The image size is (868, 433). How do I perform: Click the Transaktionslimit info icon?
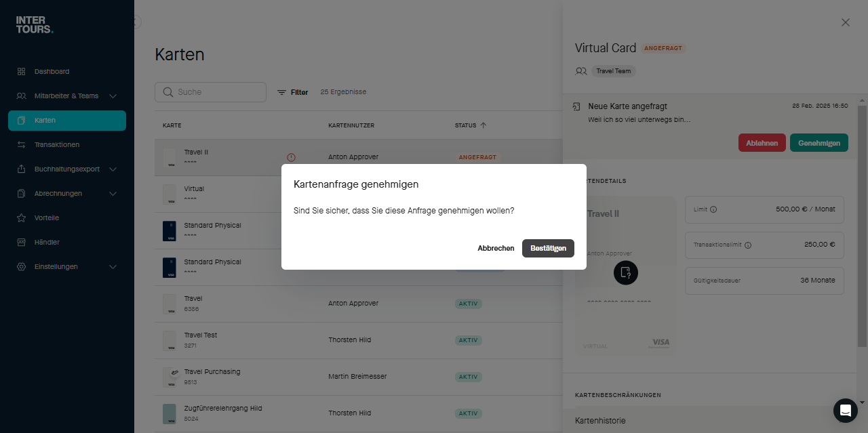click(748, 245)
